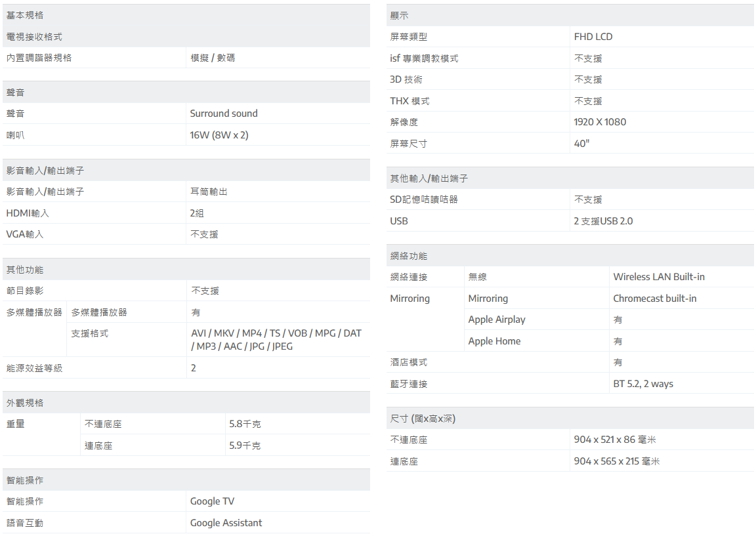Click the AVI / MKV supported formats list
This screenshot has height=538, width=756.
pyautogui.click(x=276, y=340)
